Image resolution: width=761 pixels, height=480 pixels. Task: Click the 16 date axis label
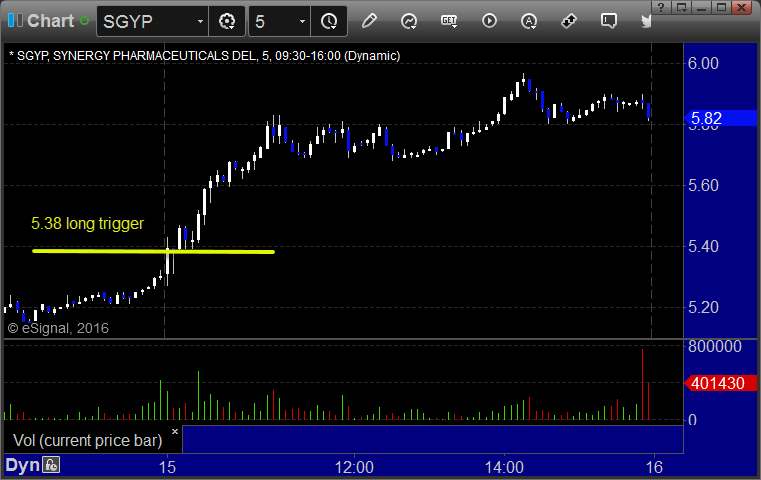[654, 467]
